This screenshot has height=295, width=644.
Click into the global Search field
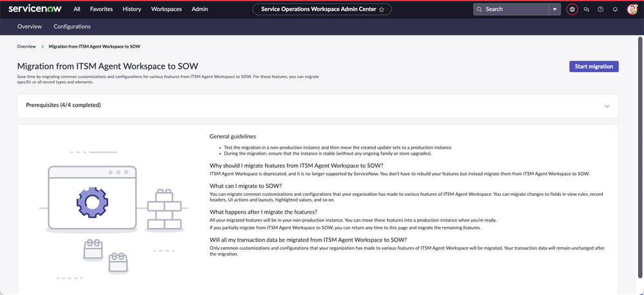[511, 9]
